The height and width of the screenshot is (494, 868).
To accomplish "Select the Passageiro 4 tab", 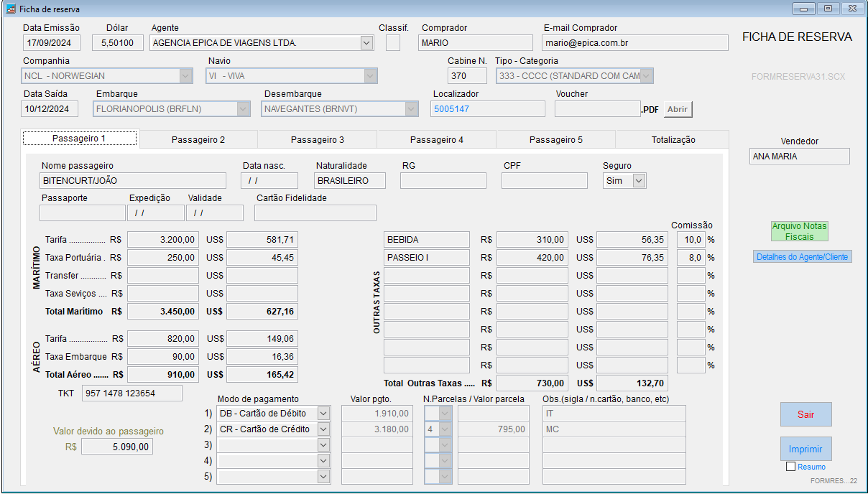I will (x=437, y=140).
